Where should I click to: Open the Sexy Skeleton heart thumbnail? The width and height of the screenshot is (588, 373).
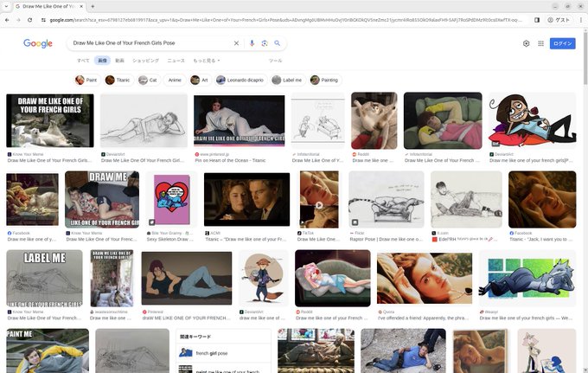(x=171, y=199)
